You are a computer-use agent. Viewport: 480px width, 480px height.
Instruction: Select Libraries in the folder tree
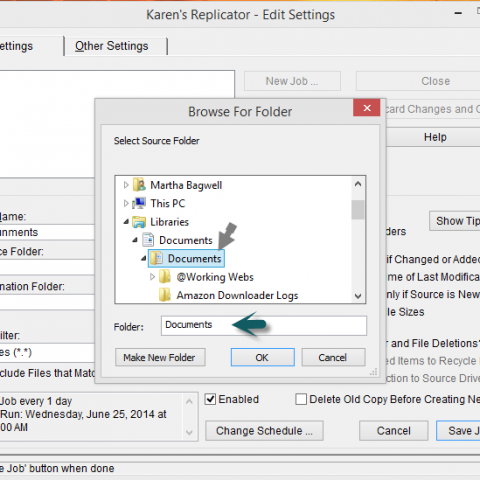coord(169,222)
